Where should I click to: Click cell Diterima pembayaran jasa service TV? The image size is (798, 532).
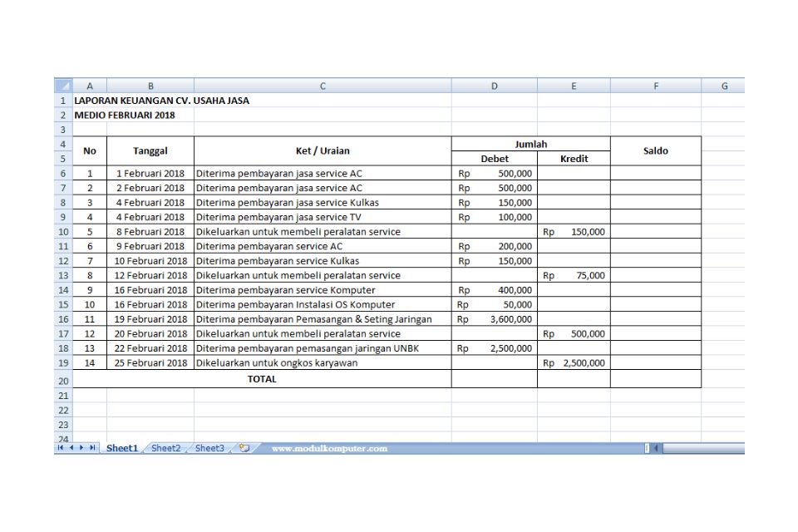coord(323,217)
